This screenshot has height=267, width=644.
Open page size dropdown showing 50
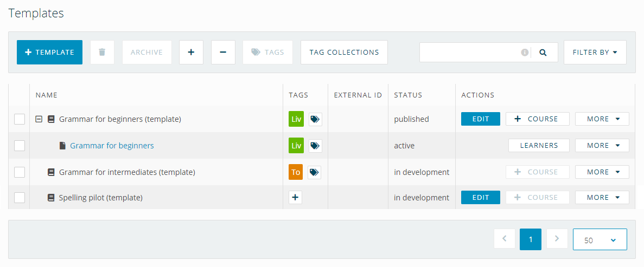(600, 239)
